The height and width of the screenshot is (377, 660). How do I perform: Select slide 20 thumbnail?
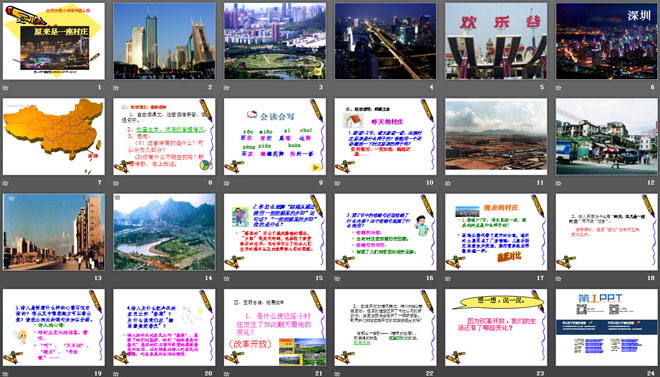coord(164,327)
